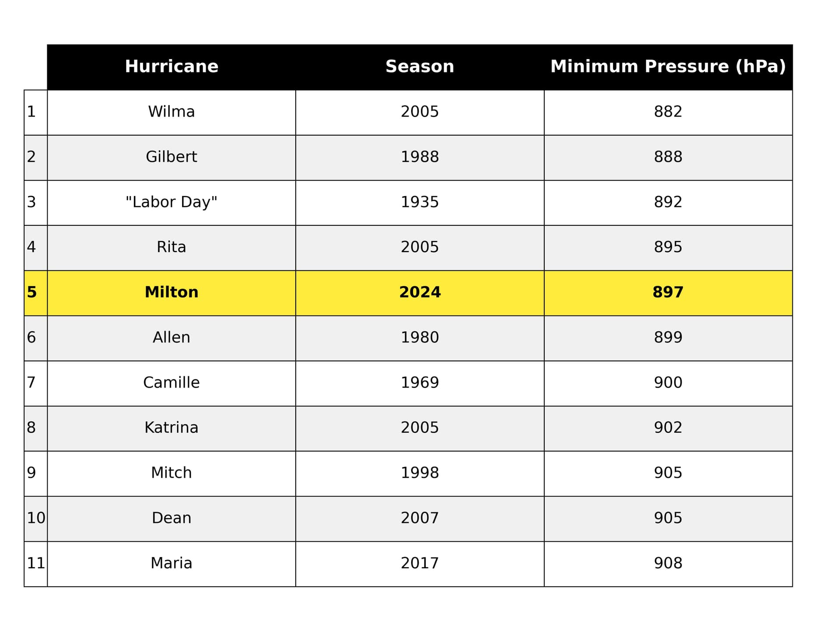The width and height of the screenshot is (840, 627).
Task: Select the 882 pressure value cell
Action: coord(668,112)
